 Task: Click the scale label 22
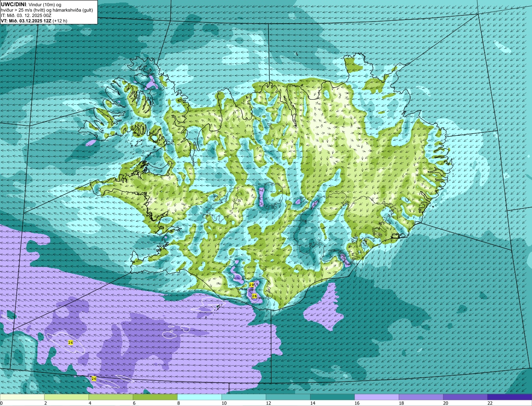(490, 403)
